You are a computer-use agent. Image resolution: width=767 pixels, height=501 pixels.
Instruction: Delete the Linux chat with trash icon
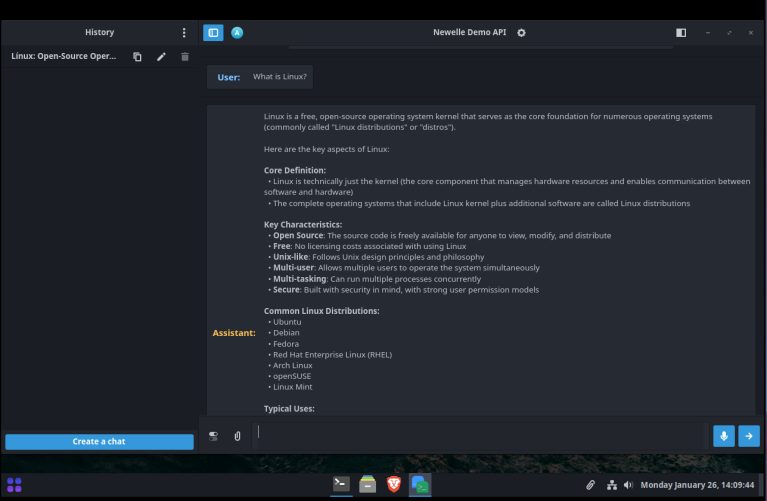click(x=185, y=57)
